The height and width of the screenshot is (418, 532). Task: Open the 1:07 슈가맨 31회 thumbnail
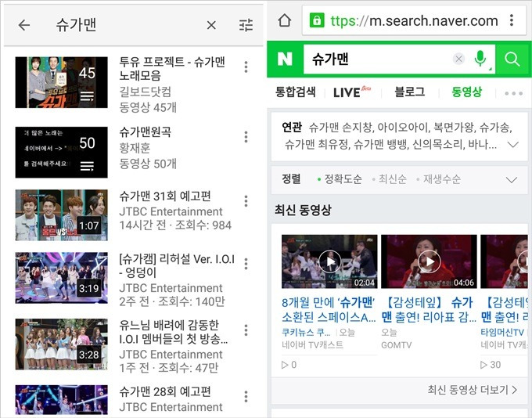click(x=61, y=215)
